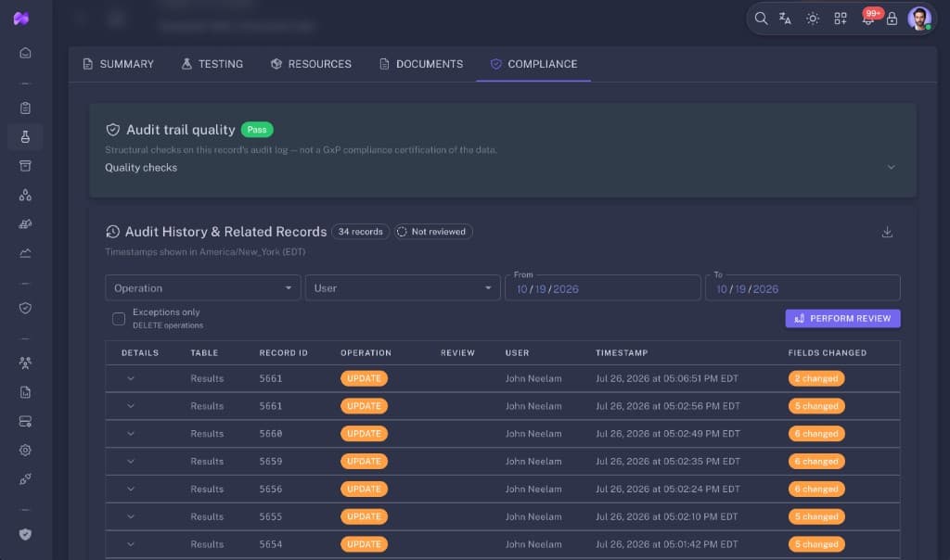This screenshot has width=950, height=560.
Task: Click John Neelam in record 5659 row
Action: click(x=533, y=462)
